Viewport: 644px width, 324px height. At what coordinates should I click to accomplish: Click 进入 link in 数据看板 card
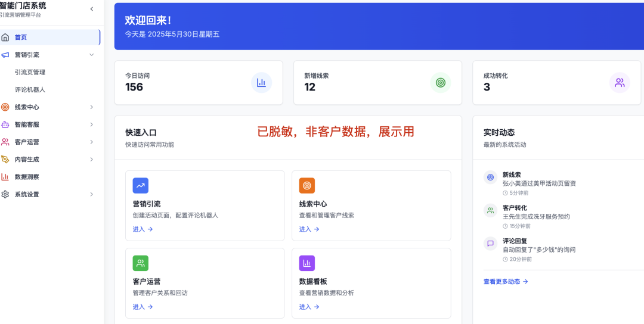tap(309, 307)
